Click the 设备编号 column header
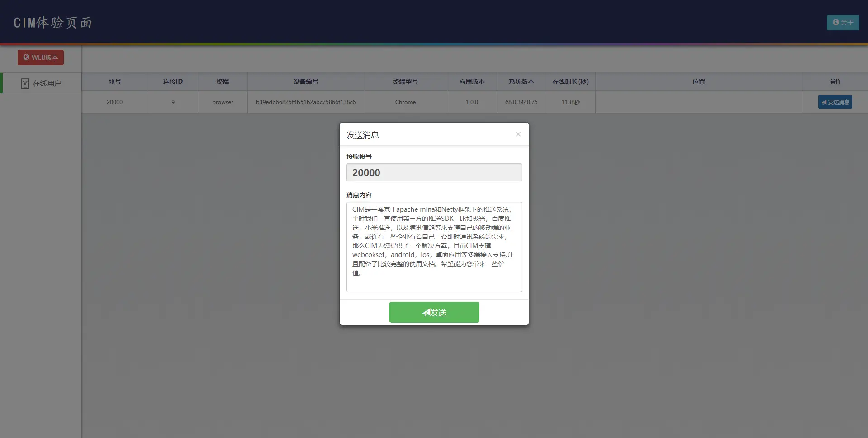This screenshot has width=868, height=438. click(x=305, y=81)
